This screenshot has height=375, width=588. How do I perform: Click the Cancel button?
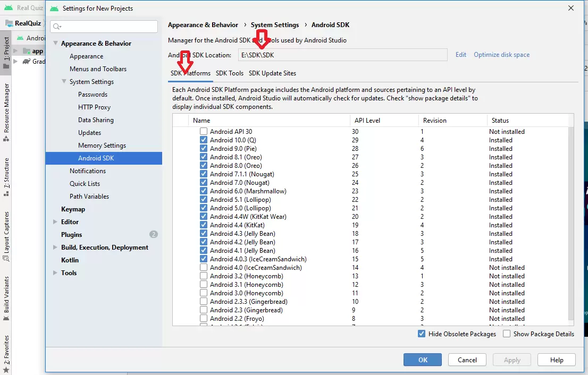point(467,360)
